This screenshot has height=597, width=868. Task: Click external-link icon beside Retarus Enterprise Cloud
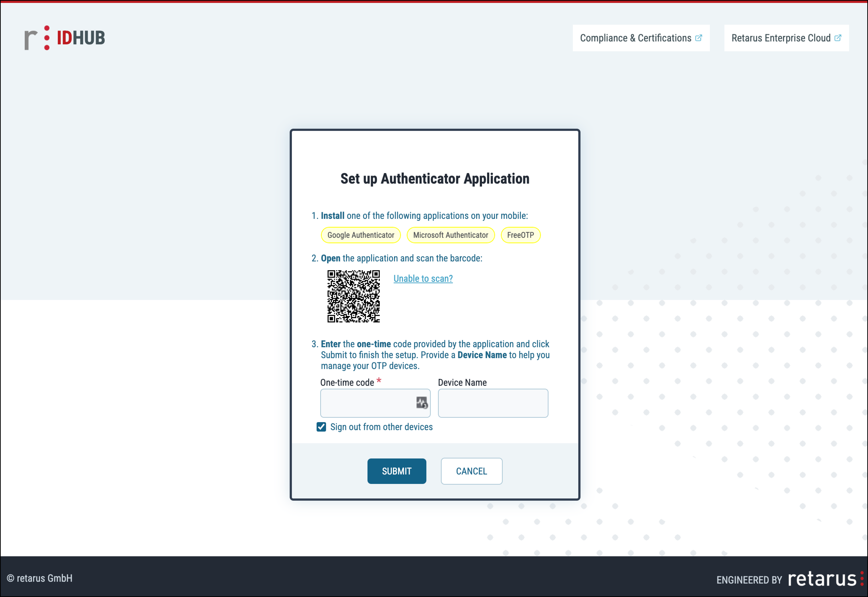pyautogui.click(x=838, y=38)
